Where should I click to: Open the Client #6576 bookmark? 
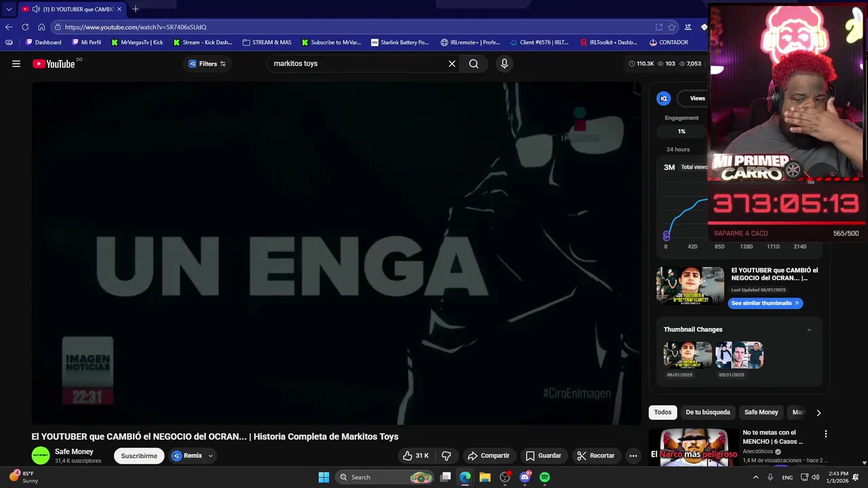coord(540,42)
